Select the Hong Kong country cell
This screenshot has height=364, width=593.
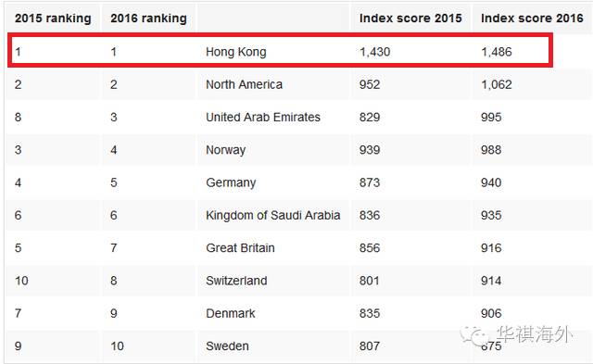pos(236,52)
